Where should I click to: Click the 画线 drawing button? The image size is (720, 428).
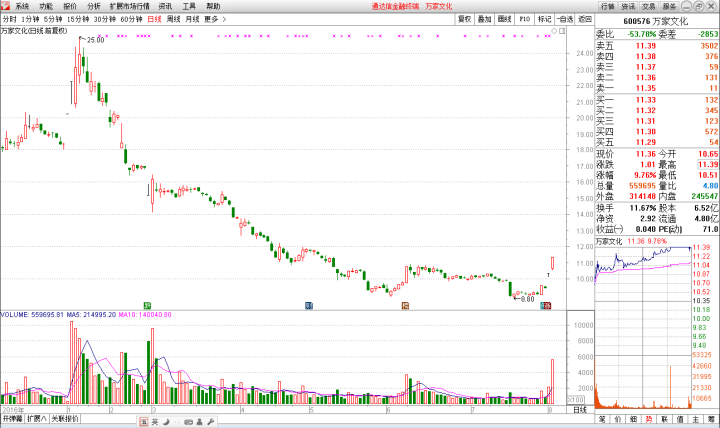pyautogui.click(x=504, y=19)
